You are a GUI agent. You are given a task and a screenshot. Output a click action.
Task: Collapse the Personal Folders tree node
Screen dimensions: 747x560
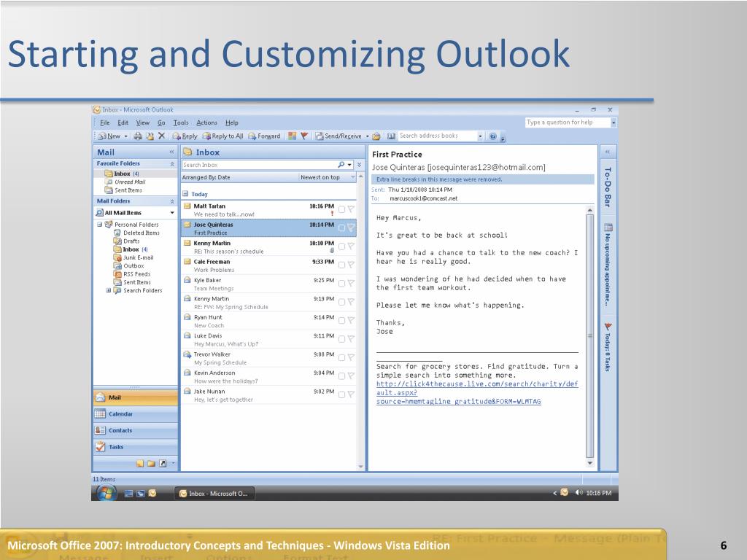pos(99,225)
